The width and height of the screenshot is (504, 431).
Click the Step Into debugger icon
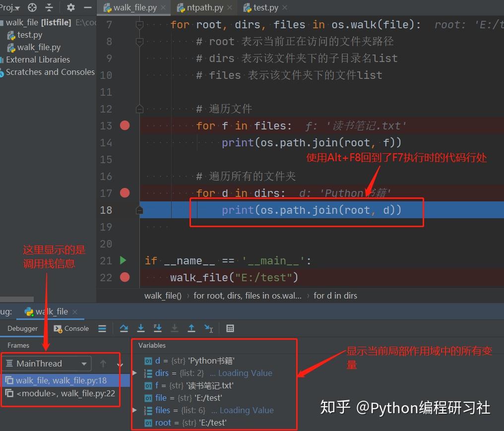coord(141,328)
